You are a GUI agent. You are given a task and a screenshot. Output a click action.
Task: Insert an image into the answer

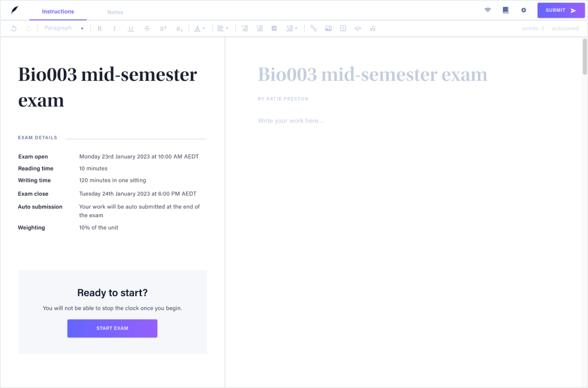328,28
